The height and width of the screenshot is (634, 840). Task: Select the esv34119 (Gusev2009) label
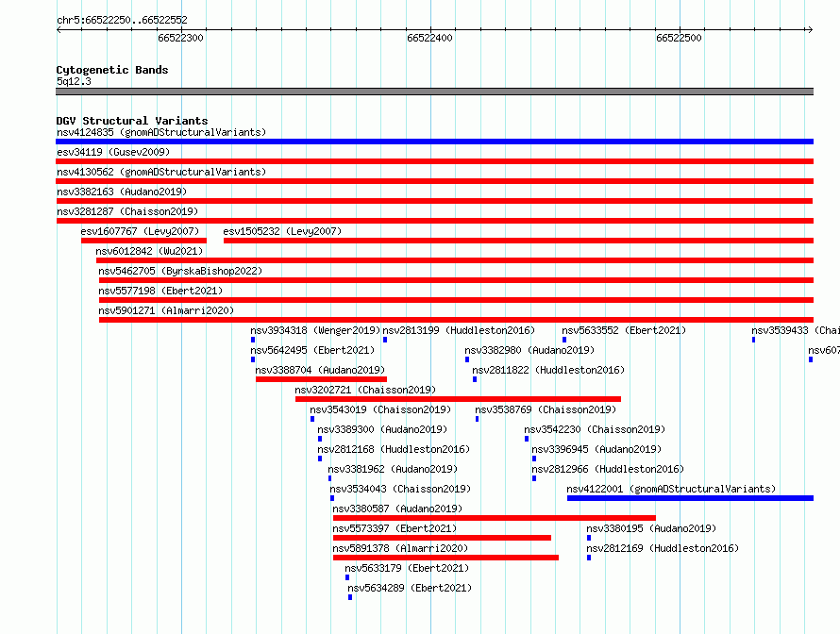113,152
